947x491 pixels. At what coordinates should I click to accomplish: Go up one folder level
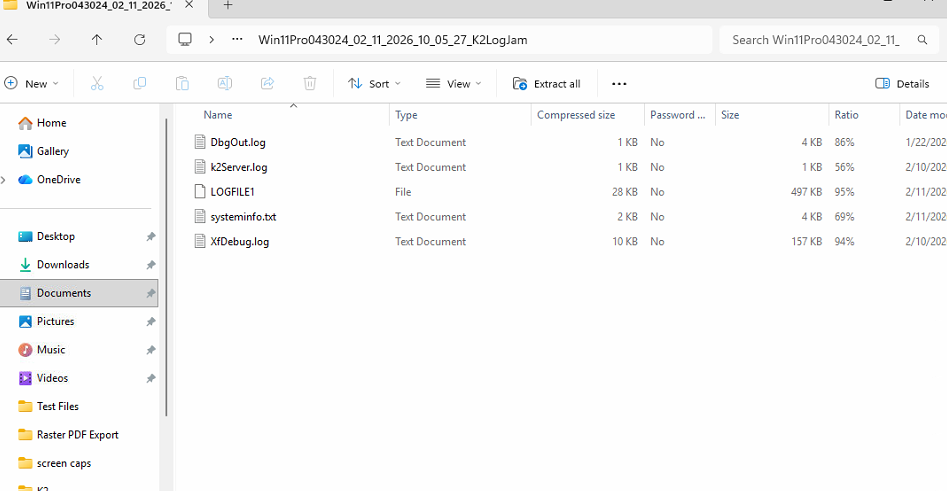(x=97, y=40)
